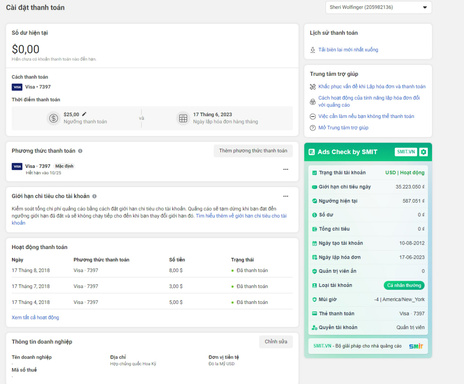Click the Cá nhân thường account type badge

tap(404, 285)
